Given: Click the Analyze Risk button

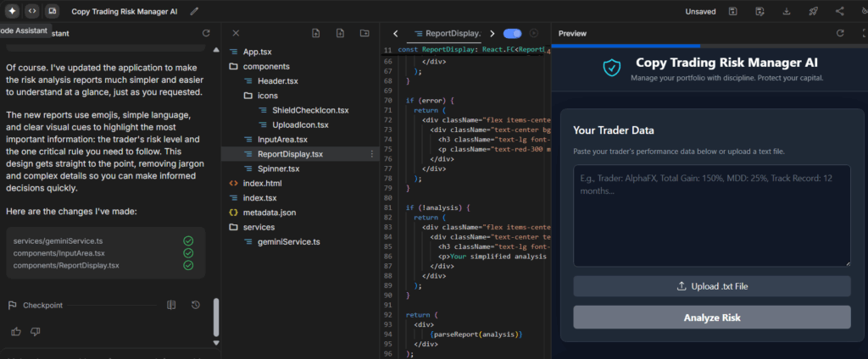Looking at the screenshot, I should 712,318.
